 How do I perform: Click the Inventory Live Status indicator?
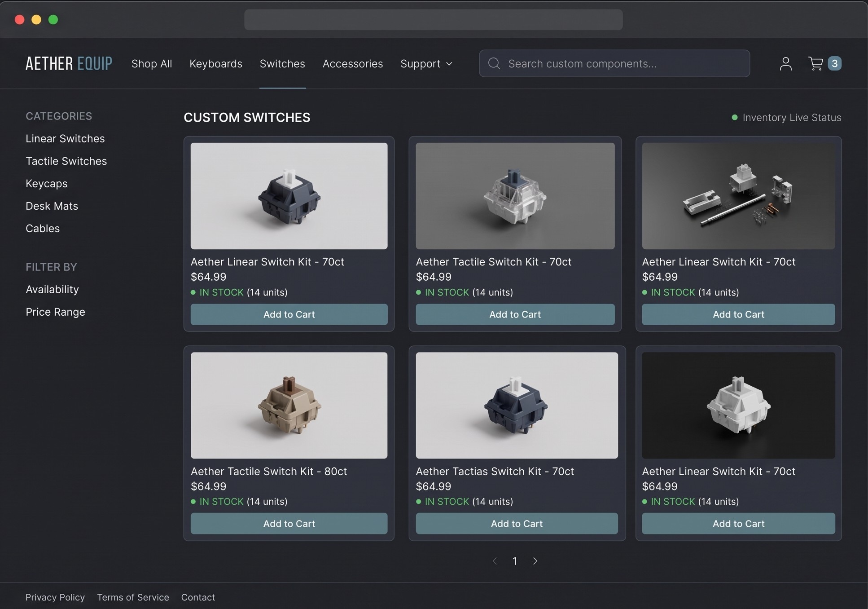[x=786, y=118]
